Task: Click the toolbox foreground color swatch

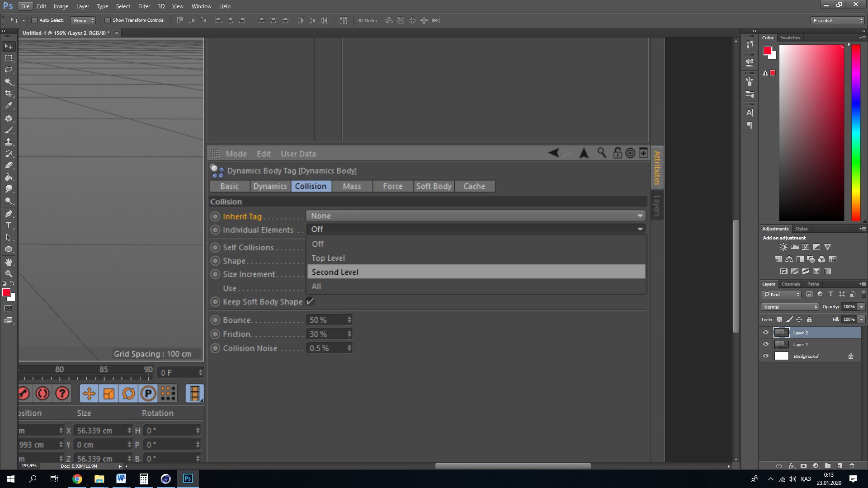Action: coord(6,293)
